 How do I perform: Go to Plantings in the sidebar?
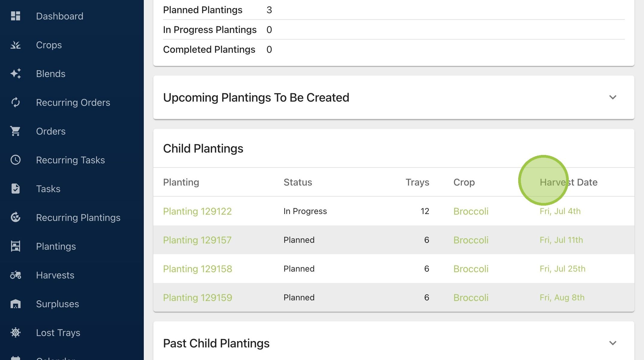point(56,246)
